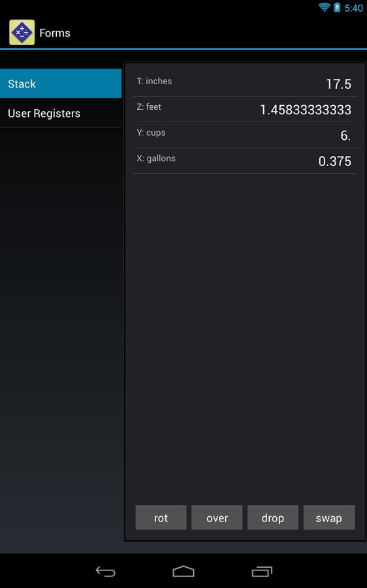
Task: Tap the battery charging status icon
Action: coord(337,7)
